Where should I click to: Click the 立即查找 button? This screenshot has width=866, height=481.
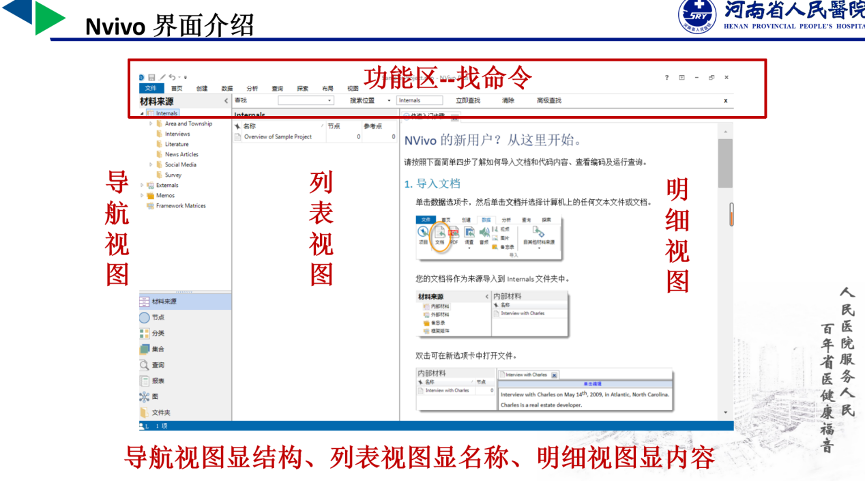click(468, 101)
